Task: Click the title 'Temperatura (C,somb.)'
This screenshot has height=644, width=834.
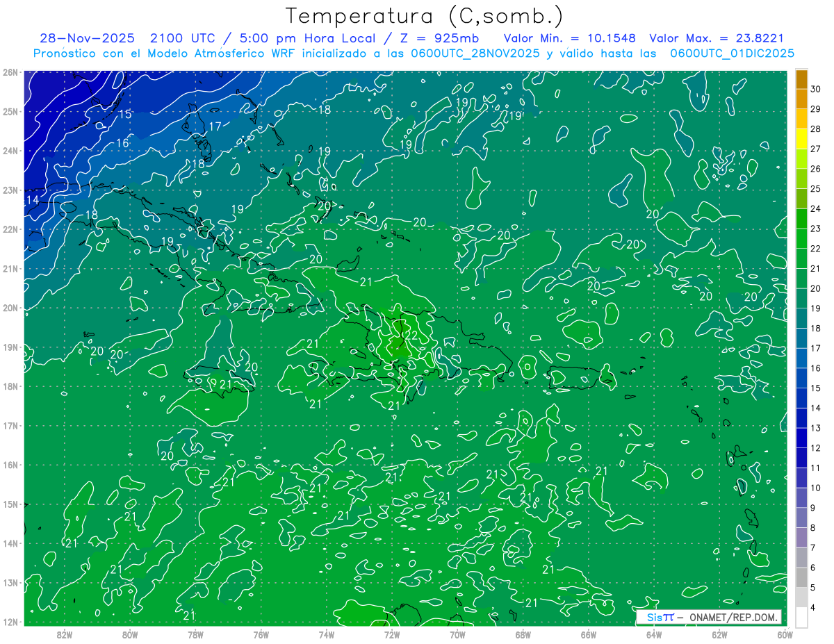Action: point(425,16)
